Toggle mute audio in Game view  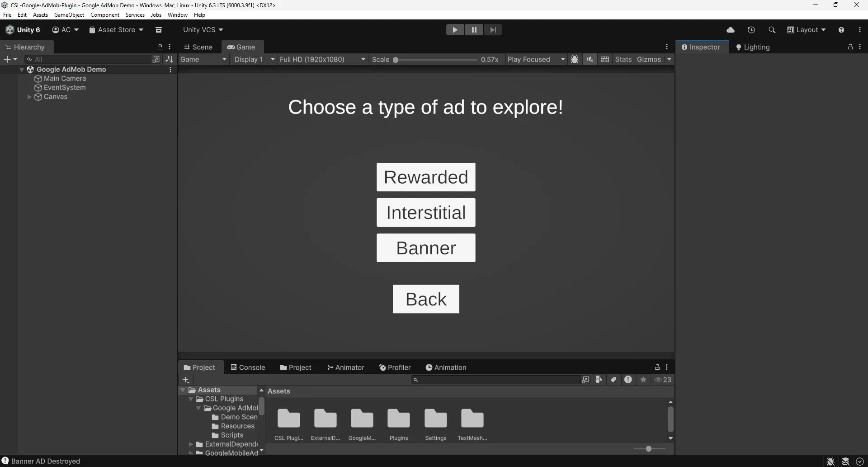(590, 59)
